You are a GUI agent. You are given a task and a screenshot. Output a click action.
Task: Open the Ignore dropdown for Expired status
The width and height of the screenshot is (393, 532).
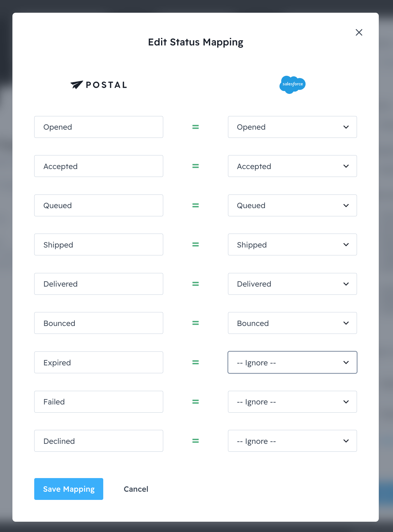coord(292,362)
